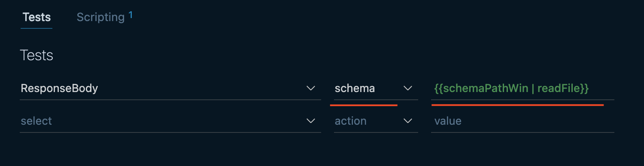Open the schema comparison dropdown

tap(376, 89)
